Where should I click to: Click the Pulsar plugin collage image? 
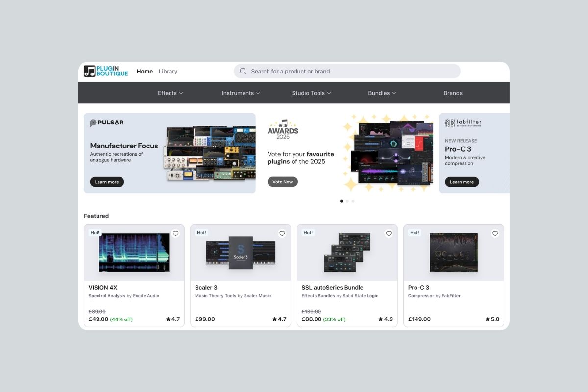(209, 153)
